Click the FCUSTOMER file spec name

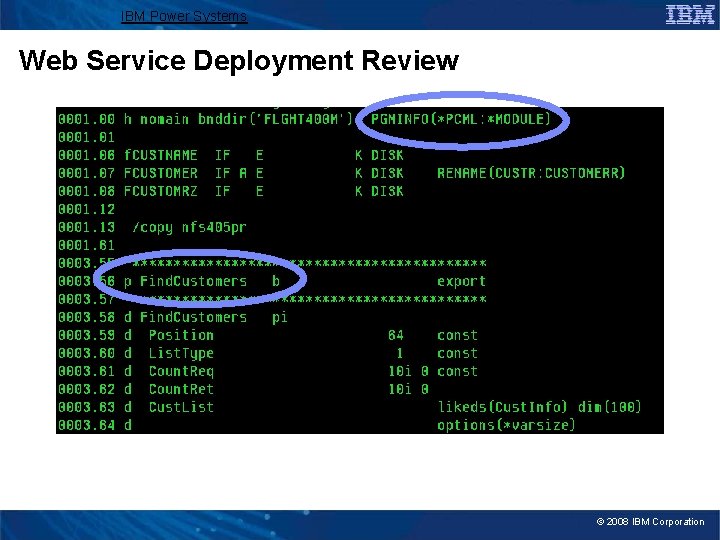[161, 173]
